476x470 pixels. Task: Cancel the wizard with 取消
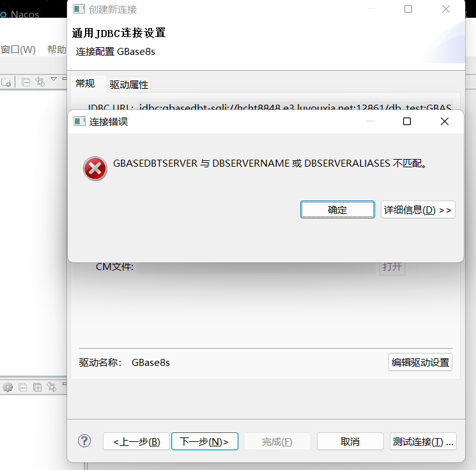(350, 441)
